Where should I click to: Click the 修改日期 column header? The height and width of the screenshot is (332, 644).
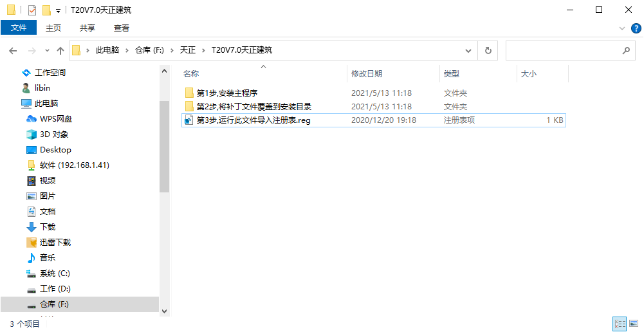[x=367, y=74]
